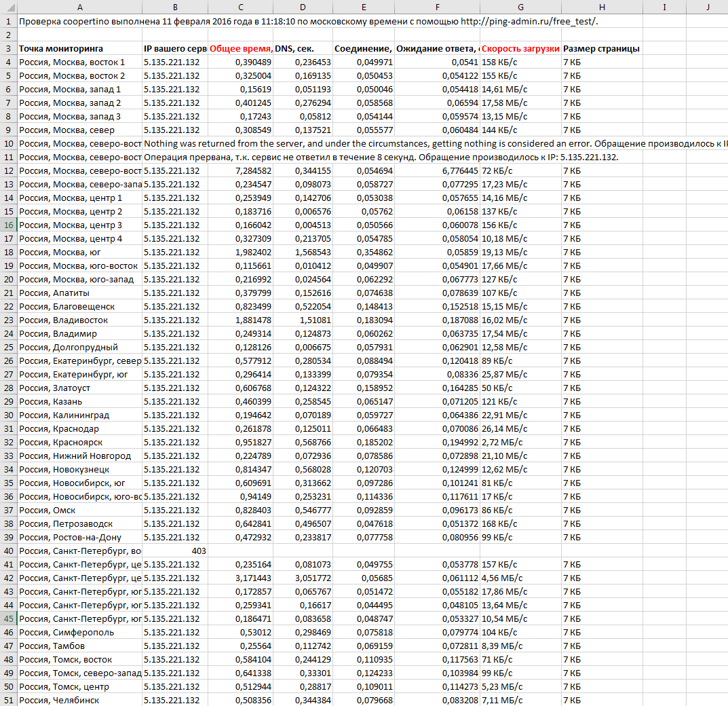Select the red 'Общее время' header cell
This screenshot has height=706, width=728.
241,48
